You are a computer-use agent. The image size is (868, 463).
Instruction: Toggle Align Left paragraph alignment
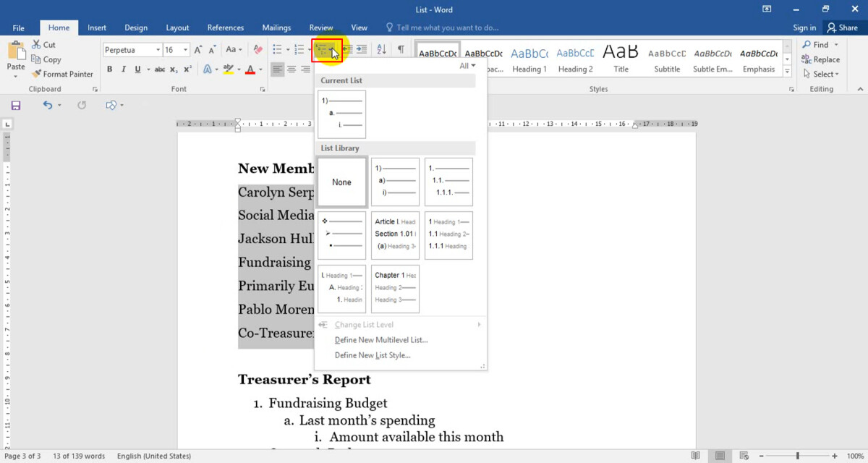(x=277, y=69)
